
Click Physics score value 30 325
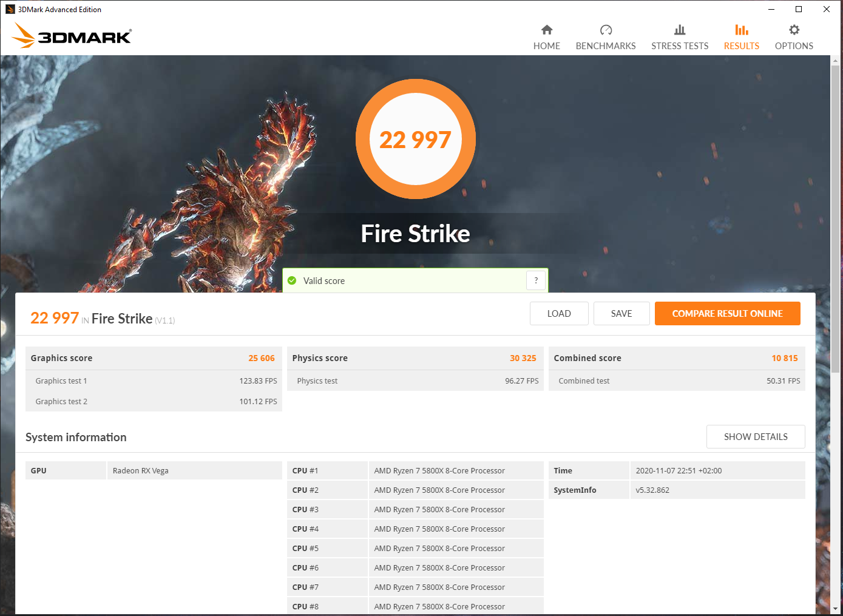[x=523, y=358]
